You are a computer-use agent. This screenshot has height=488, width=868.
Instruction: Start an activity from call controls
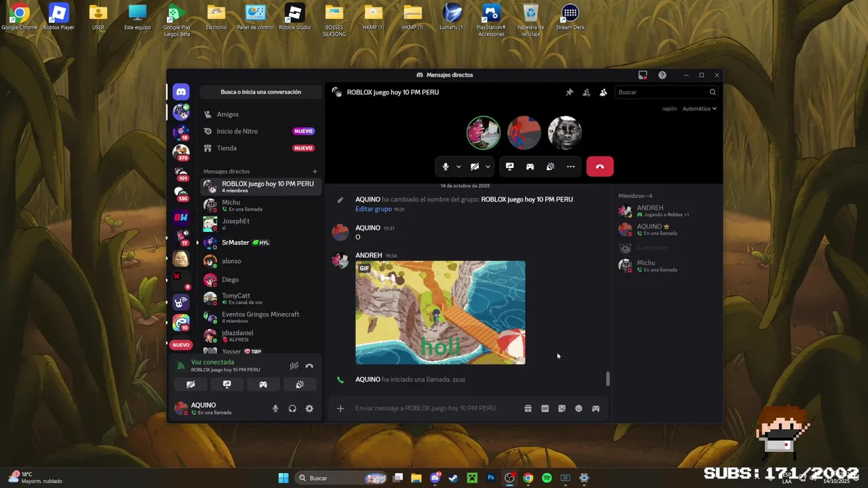coord(530,167)
